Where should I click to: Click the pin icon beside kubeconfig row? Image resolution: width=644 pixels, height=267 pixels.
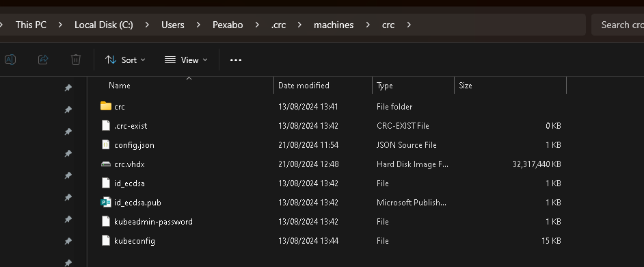[x=68, y=242]
